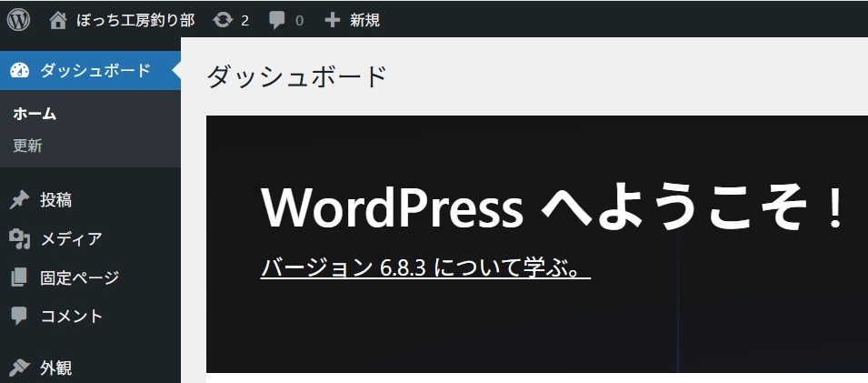Click the sidebar コメント bubble icon
868x383 pixels.
20,316
